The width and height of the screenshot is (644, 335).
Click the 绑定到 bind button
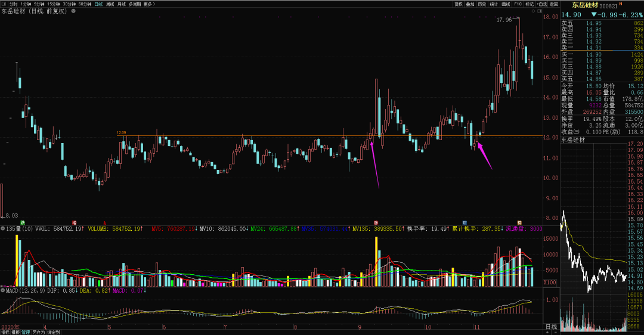point(54,332)
